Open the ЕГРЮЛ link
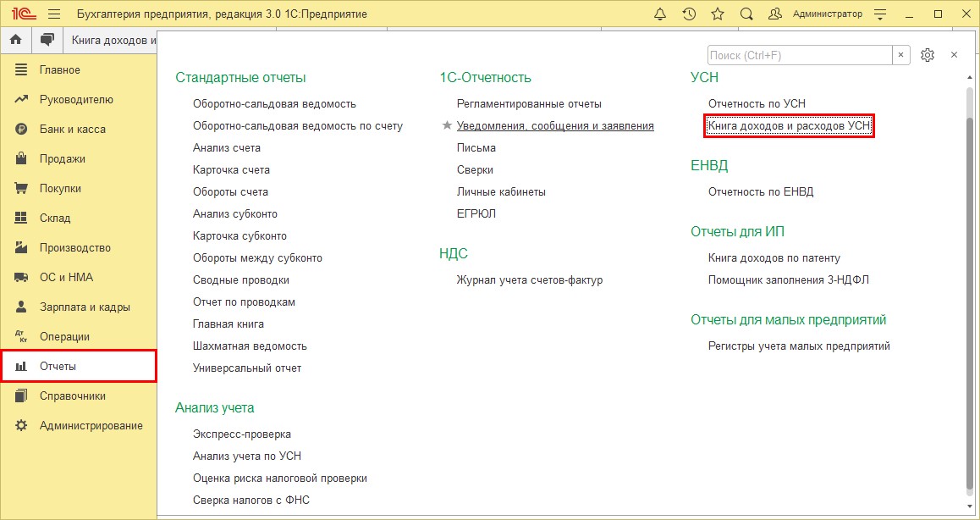The width and height of the screenshot is (980, 520). tap(476, 214)
